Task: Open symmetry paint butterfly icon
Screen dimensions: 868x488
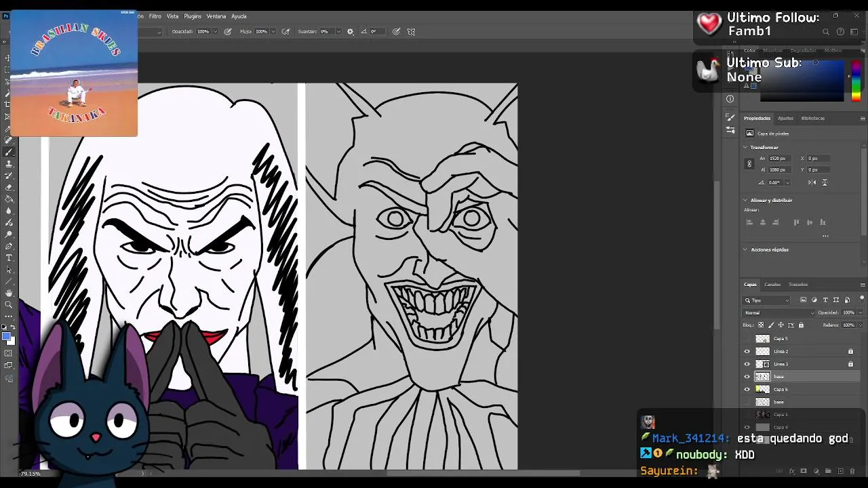Action: pyautogui.click(x=411, y=31)
